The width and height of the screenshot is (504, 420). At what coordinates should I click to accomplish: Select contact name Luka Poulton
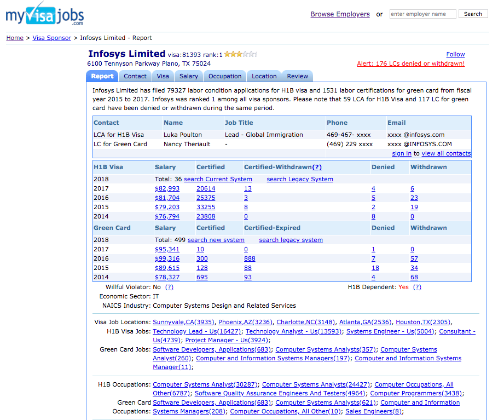click(183, 135)
